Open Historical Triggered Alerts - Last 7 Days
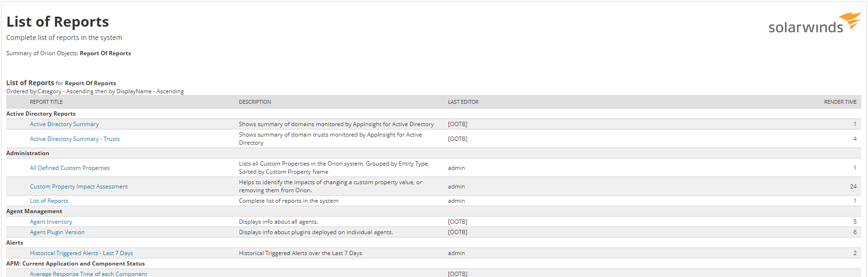868x277 pixels. pyautogui.click(x=81, y=253)
